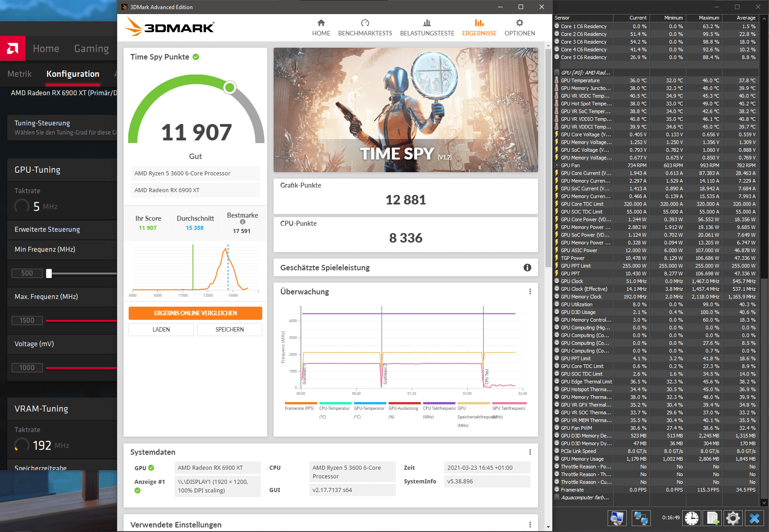This screenshot has height=532, width=769.
Task: Open OPTIONEN settings in 3DMark
Action: [x=519, y=28]
